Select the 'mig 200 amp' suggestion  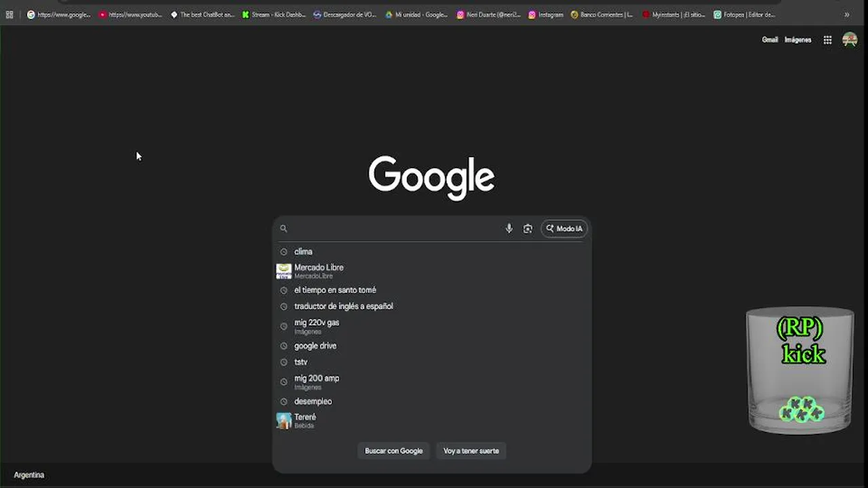coord(431,382)
